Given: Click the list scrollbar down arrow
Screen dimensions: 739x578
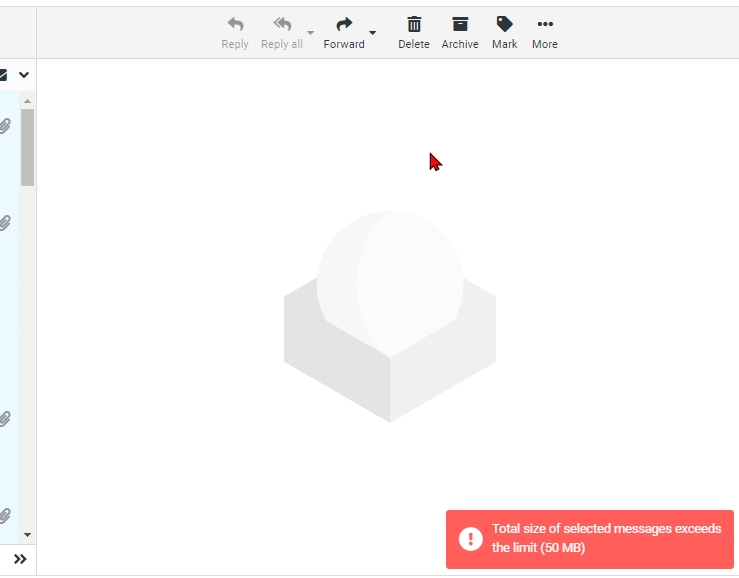Looking at the screenshot, I should (27, 535).
